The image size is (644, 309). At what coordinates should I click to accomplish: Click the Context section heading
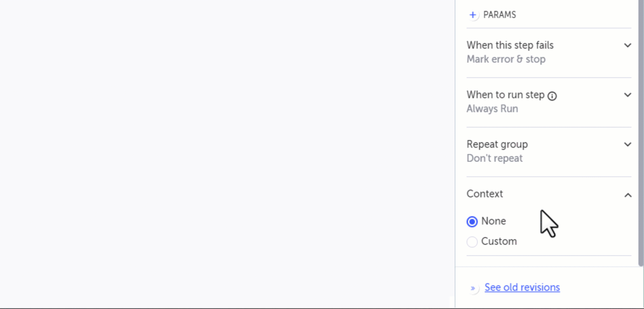[485, 194]
